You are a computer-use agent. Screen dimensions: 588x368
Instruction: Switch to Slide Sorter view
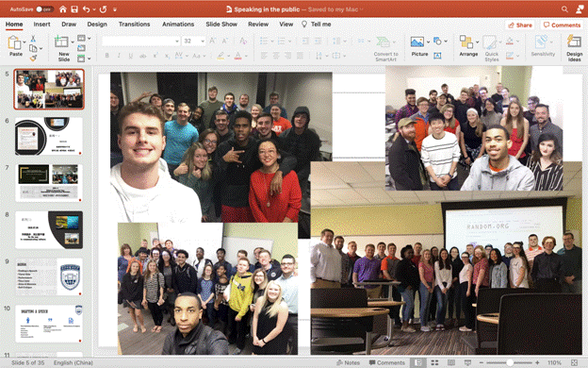coord(434,362)
